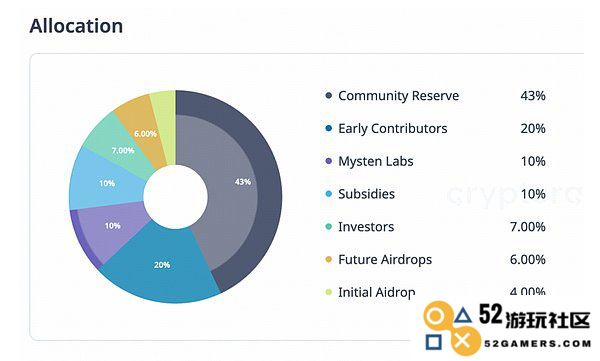Click the Initial Airdrop lime legend dot
600x361 pixels.
click(328, 292)
